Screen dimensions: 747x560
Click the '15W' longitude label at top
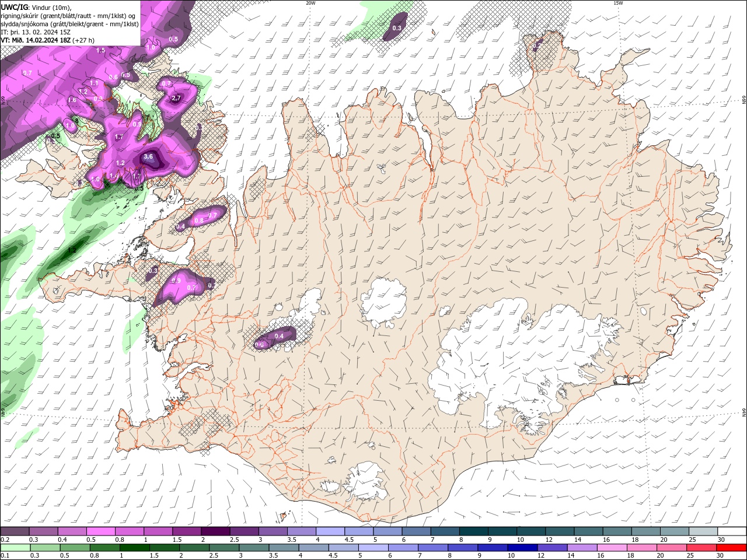point(618,3)
